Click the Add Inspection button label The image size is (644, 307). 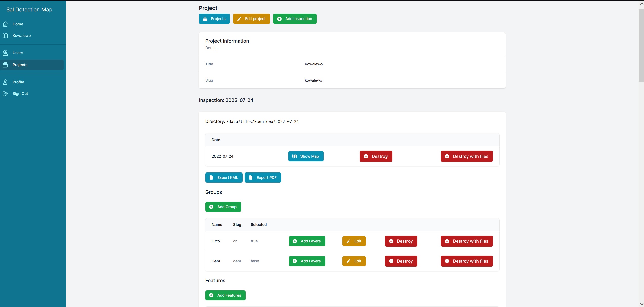(x=299, y=19)
